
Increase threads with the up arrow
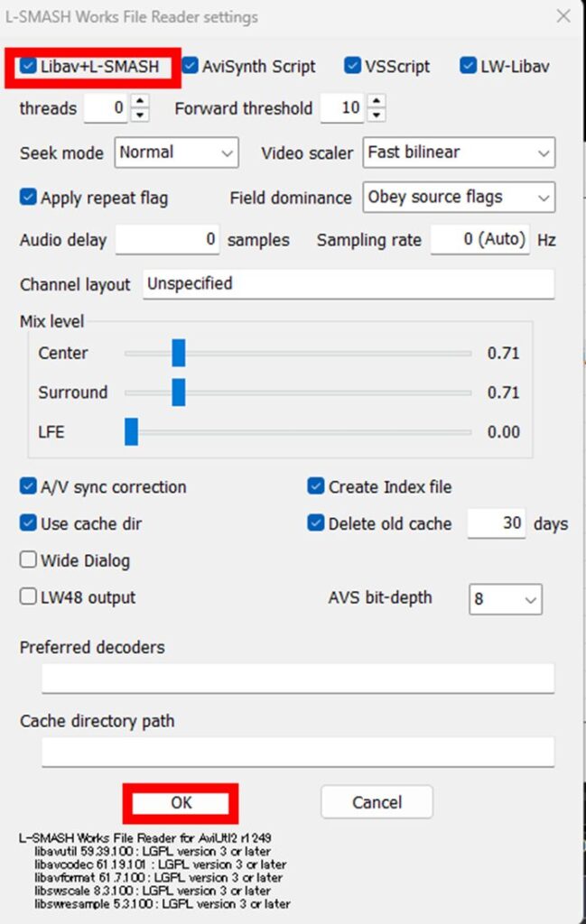click(x=140, y=102)
